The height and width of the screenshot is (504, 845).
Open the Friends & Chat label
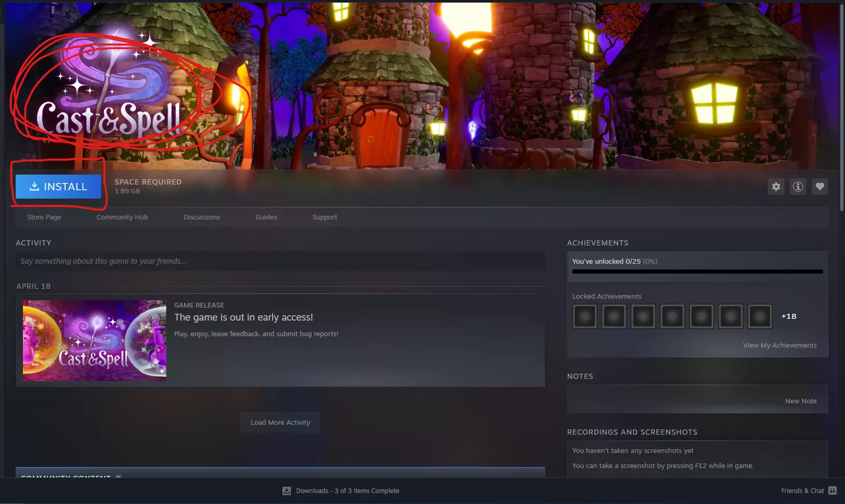click(x=802, y=491)
